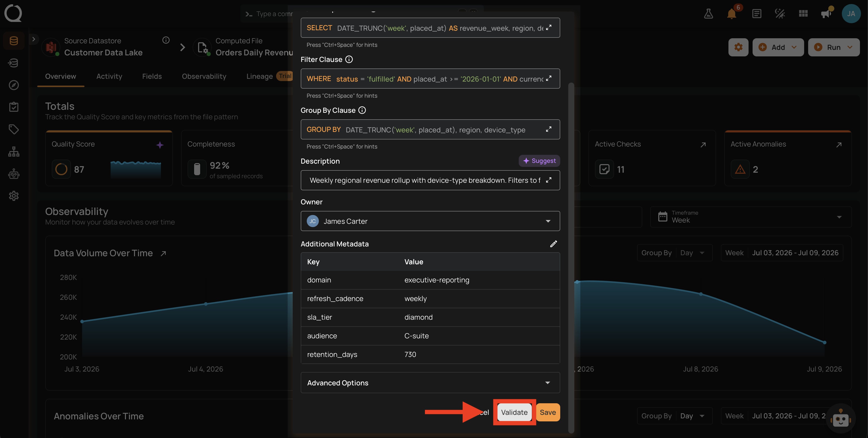This screenshot has height=438, width=868.
Task: Expand the sidebar with chevron toggle
Action: (33, 39)
